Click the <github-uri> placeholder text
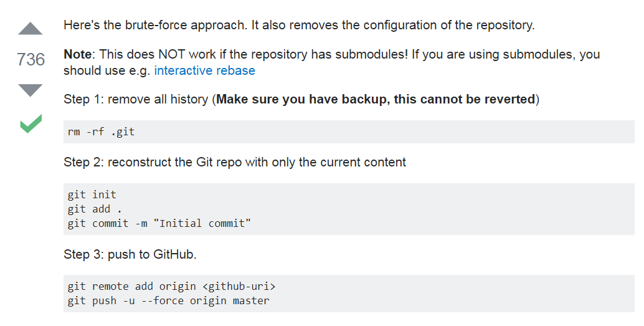Screen dimensions: 644x326 click(x=239, y=286)
